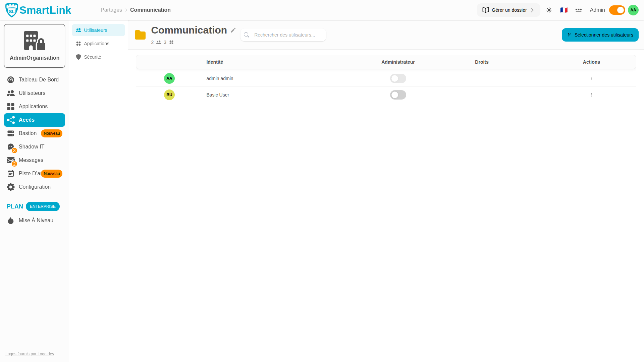
Task: Open the Applications tab in folder panel
Action: tap(97, 44)
